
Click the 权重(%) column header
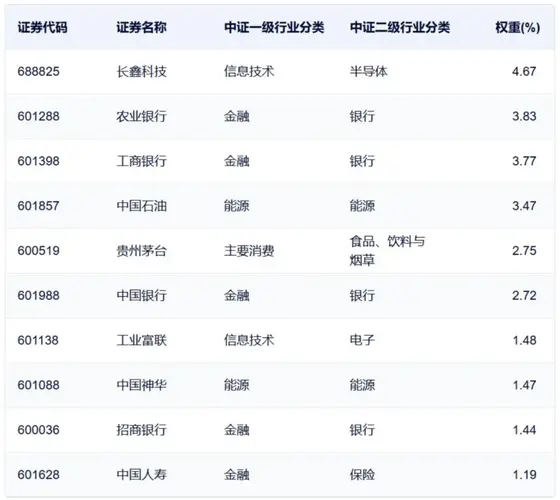[518, 28]
